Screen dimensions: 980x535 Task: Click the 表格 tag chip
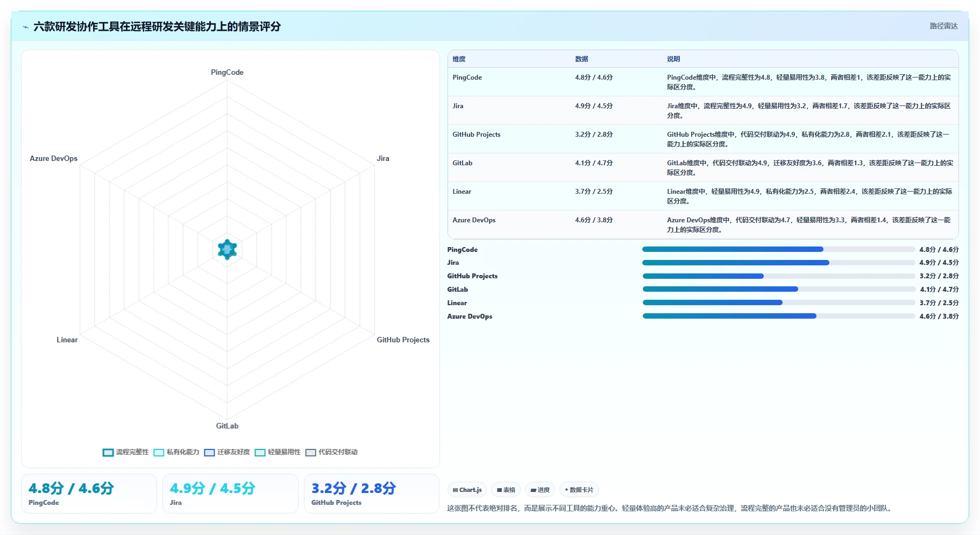click(506, 490)
